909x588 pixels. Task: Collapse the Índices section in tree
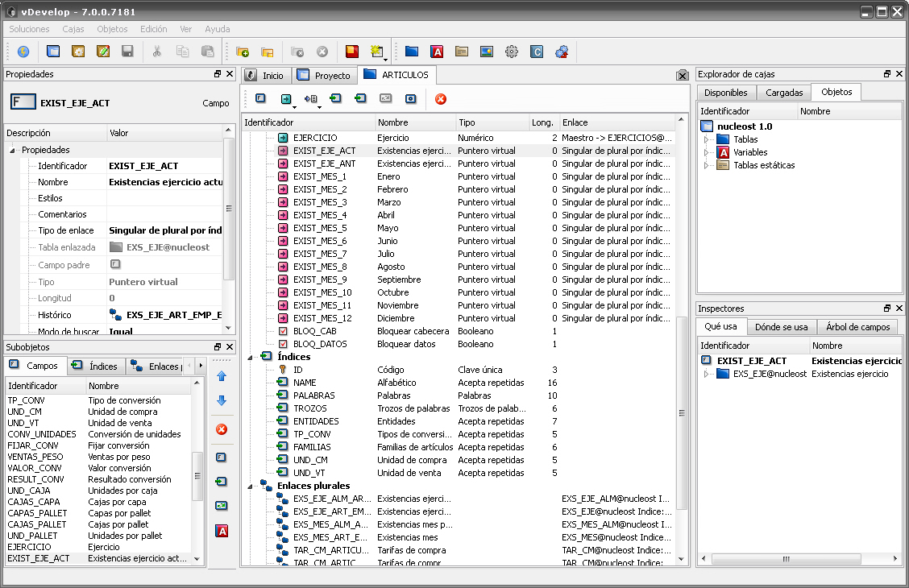point(251,357)
